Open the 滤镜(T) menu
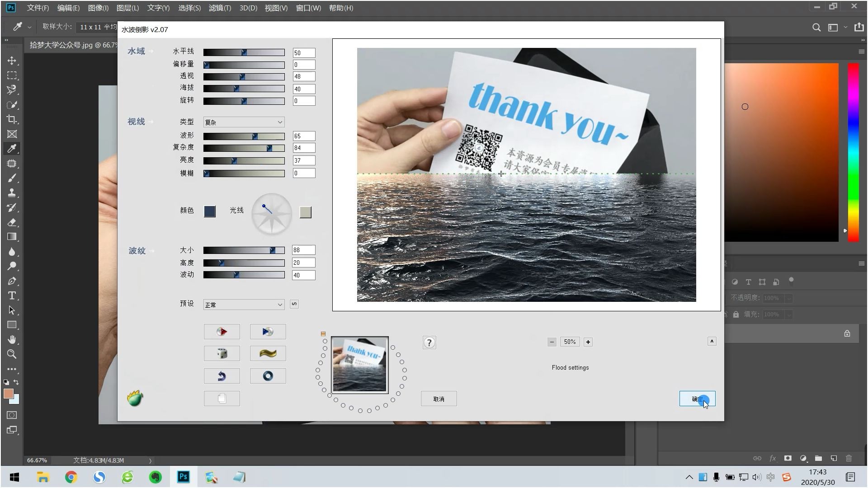 point(220,8)
